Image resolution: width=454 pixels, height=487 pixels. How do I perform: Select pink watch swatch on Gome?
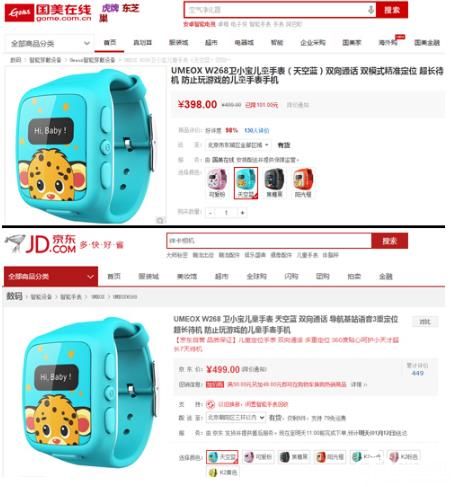[217, 182]
